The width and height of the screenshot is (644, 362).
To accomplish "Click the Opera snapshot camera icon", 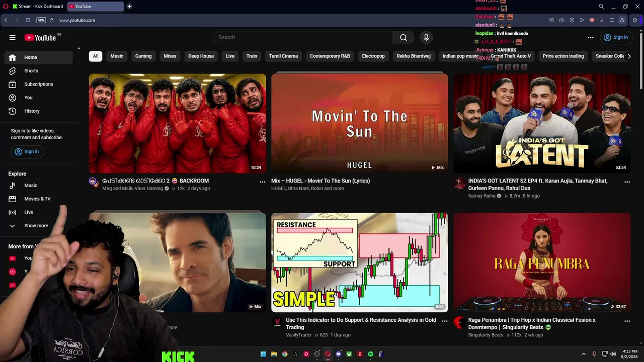I will tap(561, 20).
